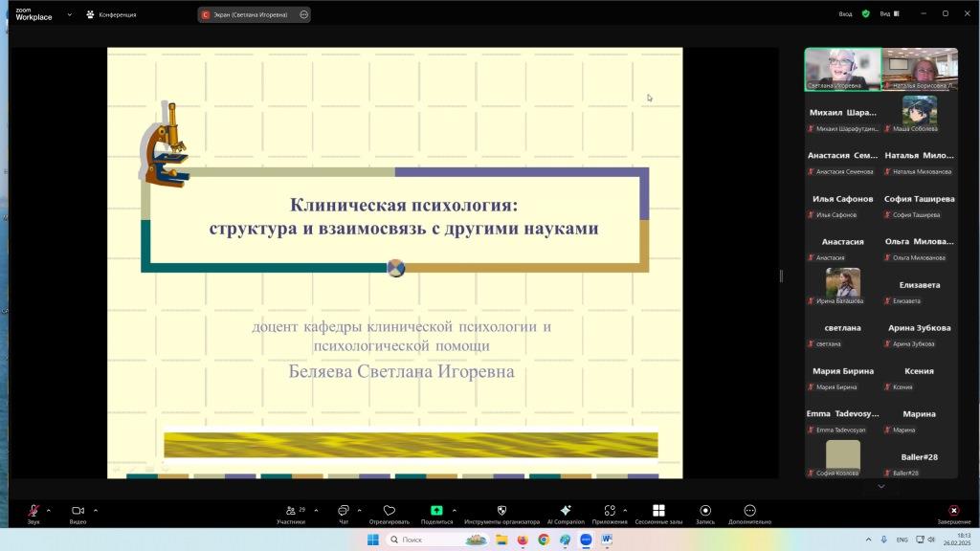Start camera with the Видео button

[78, 514]
